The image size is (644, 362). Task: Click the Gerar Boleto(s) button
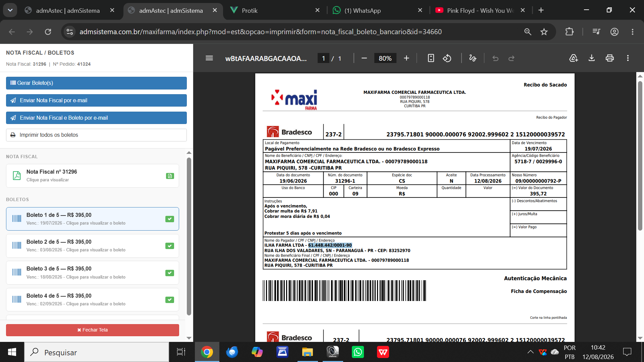96,83
